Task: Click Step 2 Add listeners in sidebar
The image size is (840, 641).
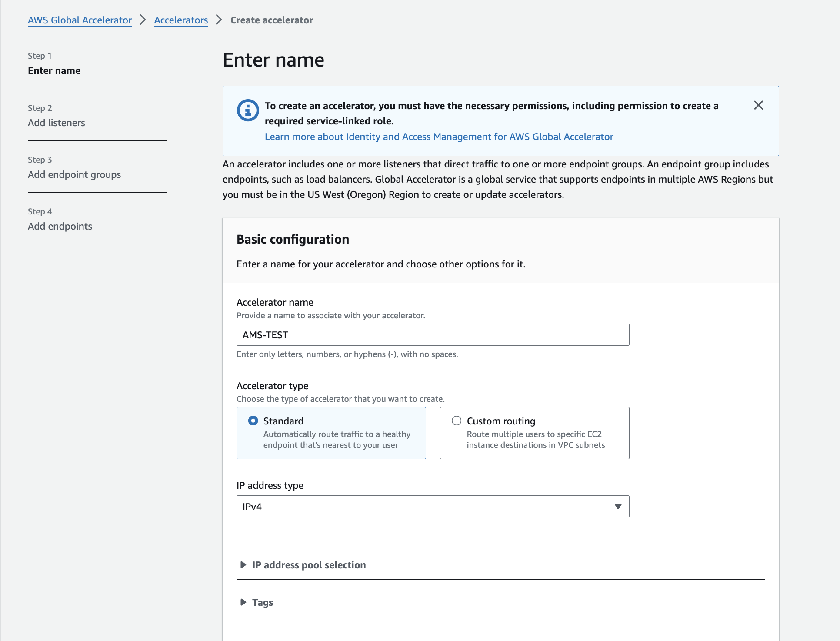Action: [57, 123]
